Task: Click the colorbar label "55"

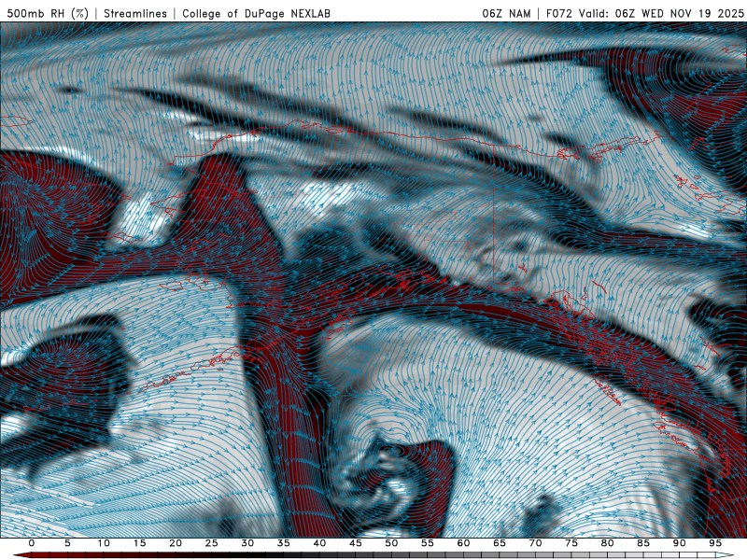Action: coord(428,543)
